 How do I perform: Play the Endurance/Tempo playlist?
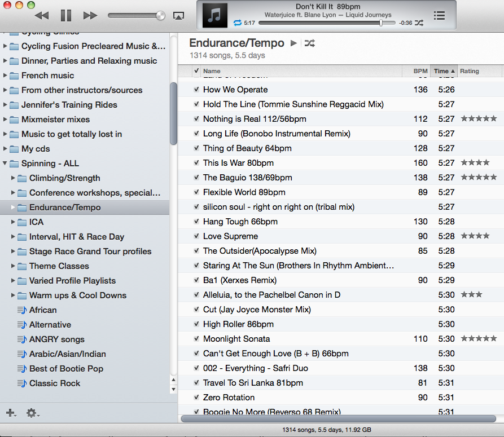click(x=293, y=43)
